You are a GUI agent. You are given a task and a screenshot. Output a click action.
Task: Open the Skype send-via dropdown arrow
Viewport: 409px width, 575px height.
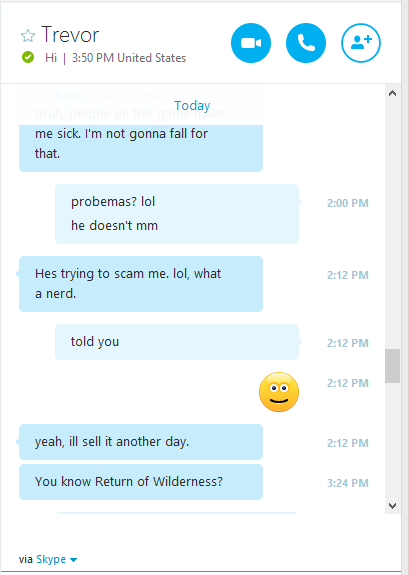coord(73,560)
